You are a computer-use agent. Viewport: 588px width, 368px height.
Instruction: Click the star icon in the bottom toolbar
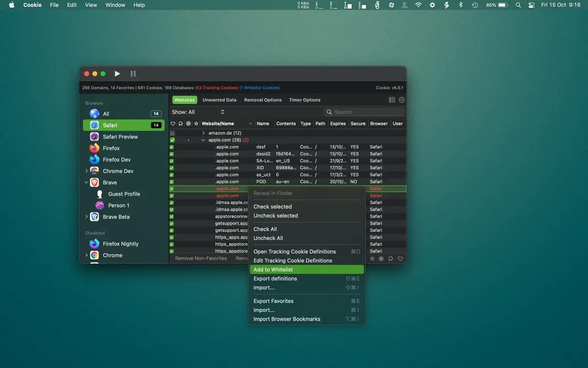[372, 259]
